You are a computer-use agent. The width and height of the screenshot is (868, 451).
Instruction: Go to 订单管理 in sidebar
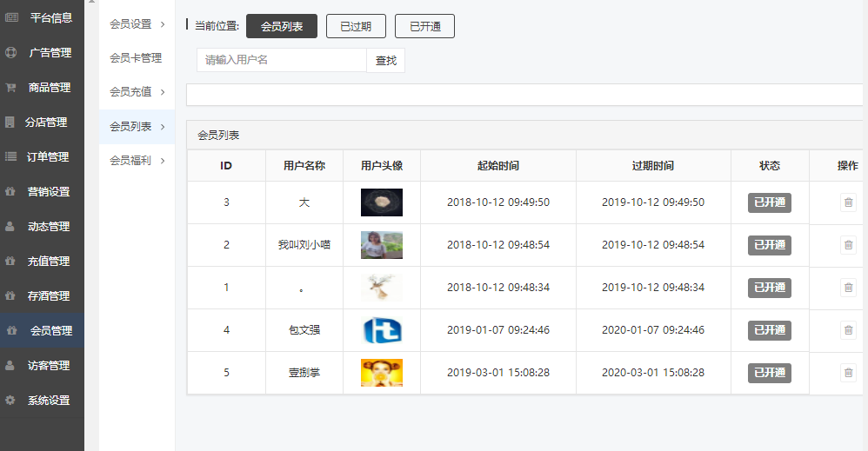pyautogui.click(x=48, y=157)
